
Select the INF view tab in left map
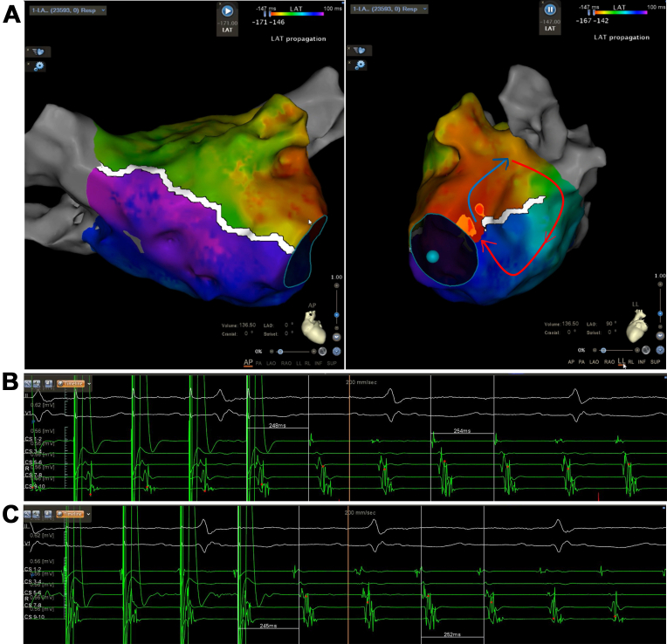[x=318, y=363]
